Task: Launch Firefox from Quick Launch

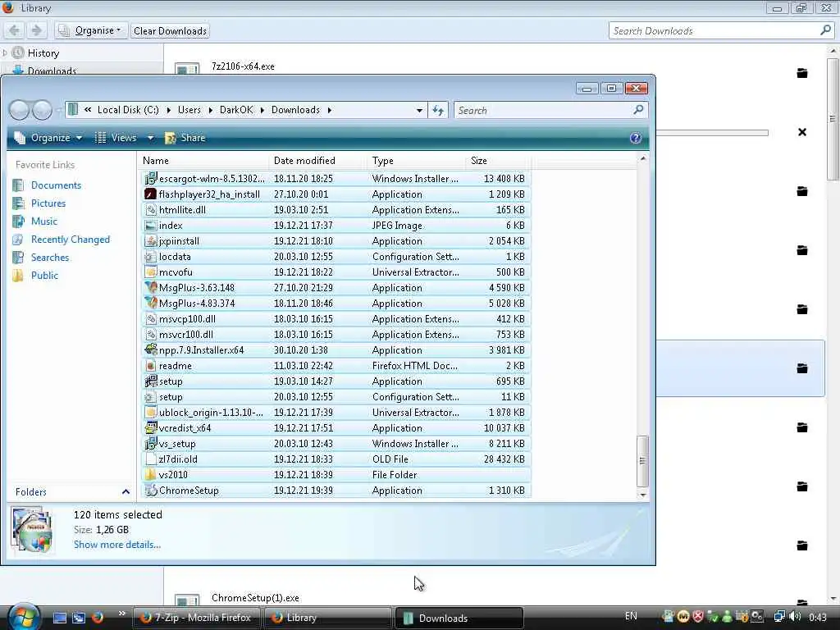Action: [97, 618]
